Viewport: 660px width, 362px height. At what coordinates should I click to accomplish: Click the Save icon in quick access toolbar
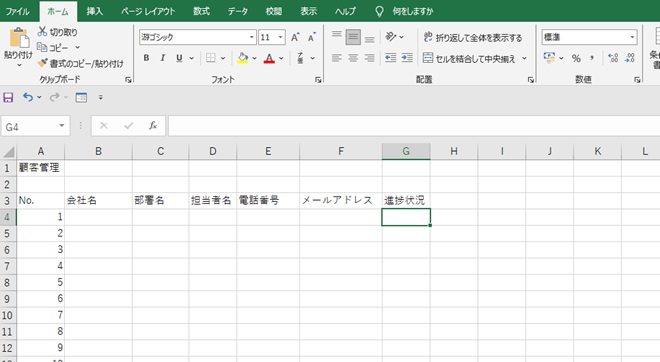click(8, 98)
